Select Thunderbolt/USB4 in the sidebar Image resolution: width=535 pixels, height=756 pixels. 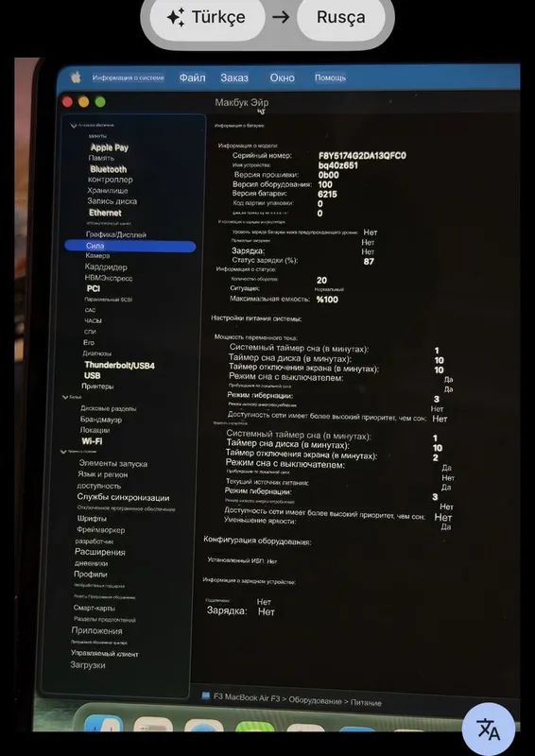tap(120, 365)
